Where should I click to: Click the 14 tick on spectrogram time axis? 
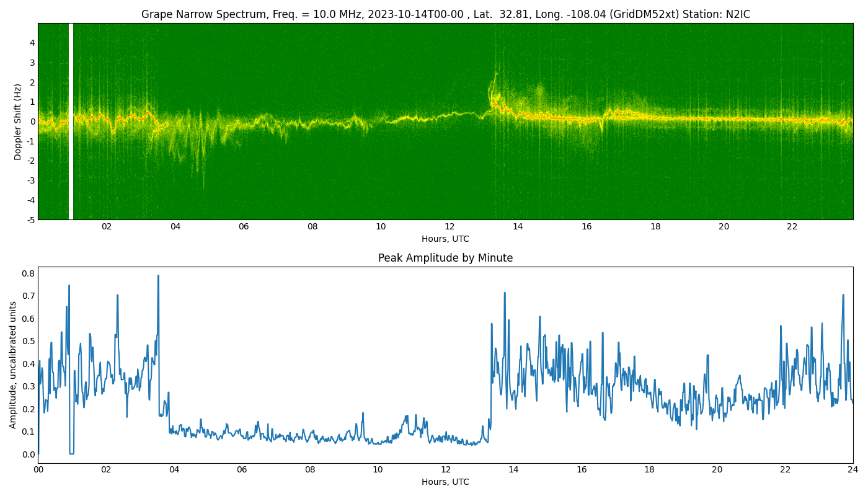click(x=518, y=227)
